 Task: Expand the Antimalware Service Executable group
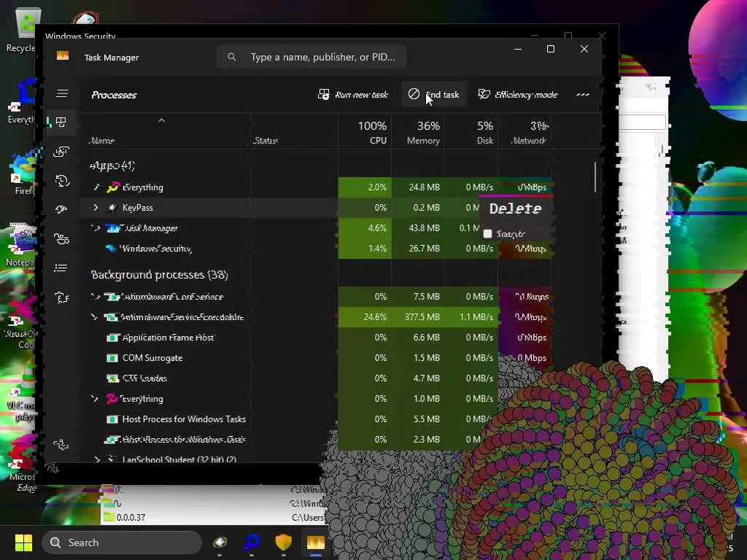pyautogui.click(x=94, y=317)
